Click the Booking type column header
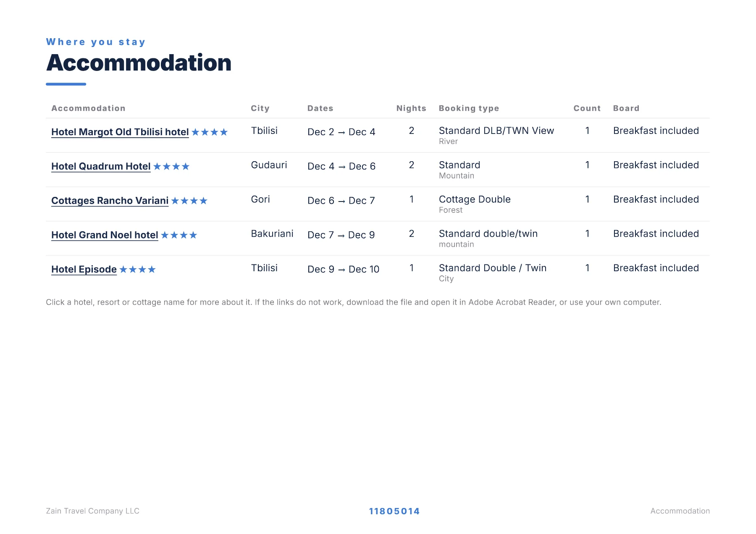The image size is (756, 534). tap(469, 108)
